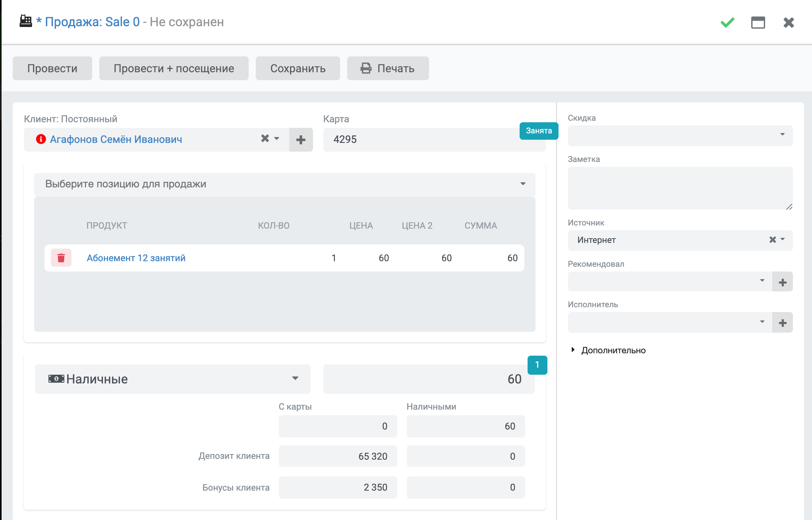Click the Наличными amount field with 60

[466, 426]
